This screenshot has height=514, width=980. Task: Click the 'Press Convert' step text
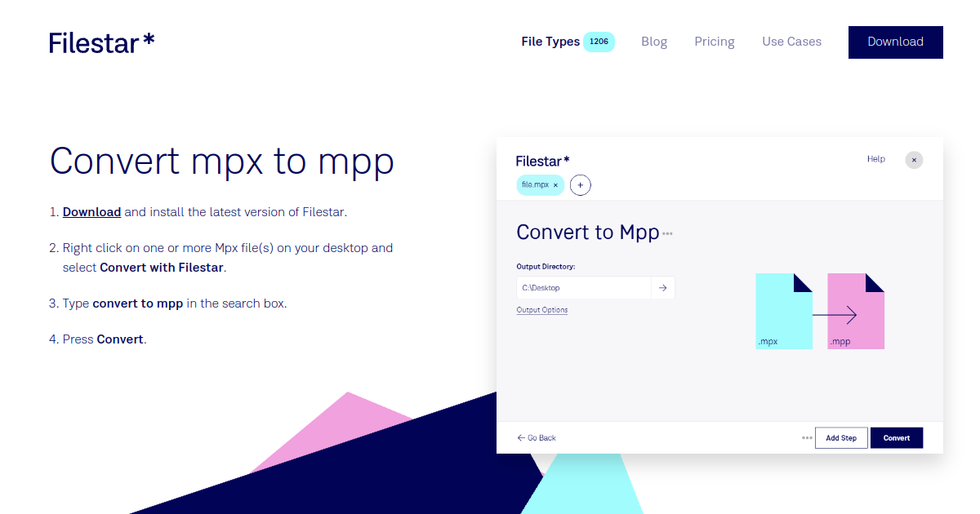click(x=105, y=339)
